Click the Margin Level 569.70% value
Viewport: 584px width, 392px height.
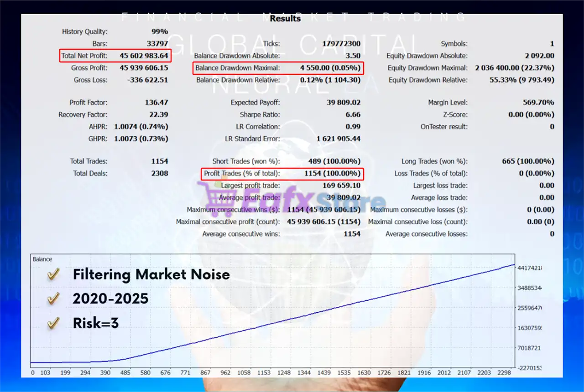tap(538, 103)
